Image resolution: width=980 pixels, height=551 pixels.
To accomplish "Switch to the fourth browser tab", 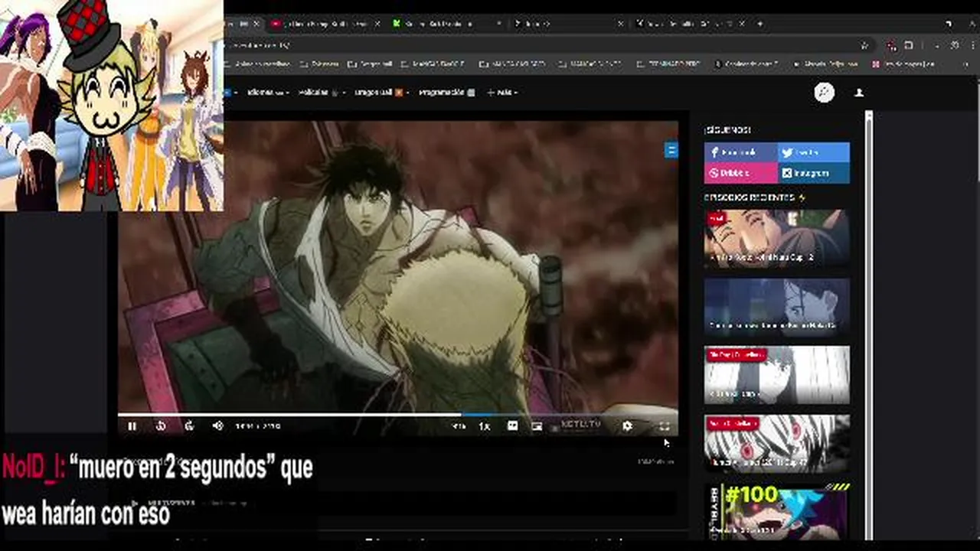I will tap(567, 24).
